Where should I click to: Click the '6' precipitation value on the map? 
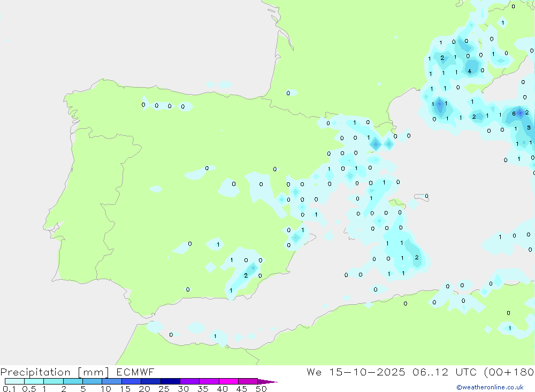[x=514, y=113]
